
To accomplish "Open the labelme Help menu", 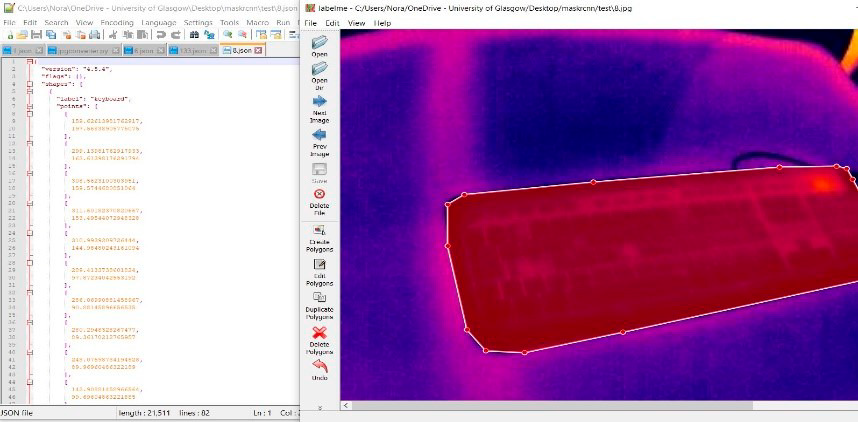I will (x=382, y=23).
